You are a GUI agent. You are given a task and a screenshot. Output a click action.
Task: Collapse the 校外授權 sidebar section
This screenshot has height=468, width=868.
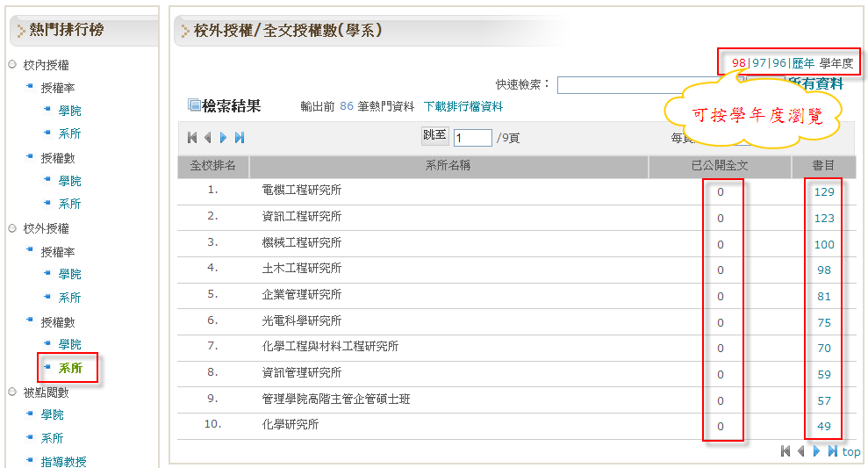[x=47, y=228]
